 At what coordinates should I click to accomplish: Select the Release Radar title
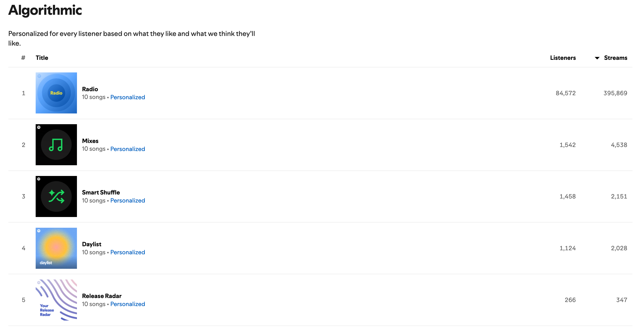[x=102, y=296]
